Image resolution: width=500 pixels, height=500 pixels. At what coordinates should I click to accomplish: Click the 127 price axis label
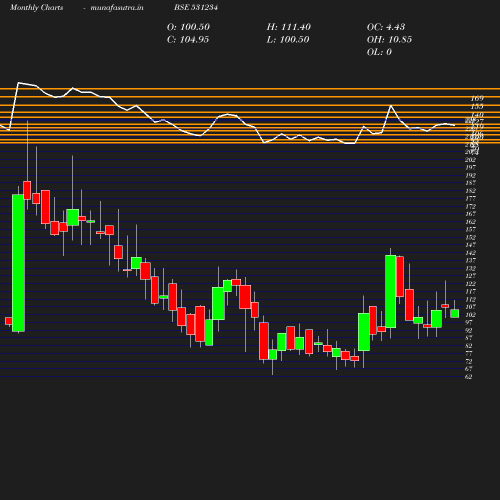pos(470,276)
